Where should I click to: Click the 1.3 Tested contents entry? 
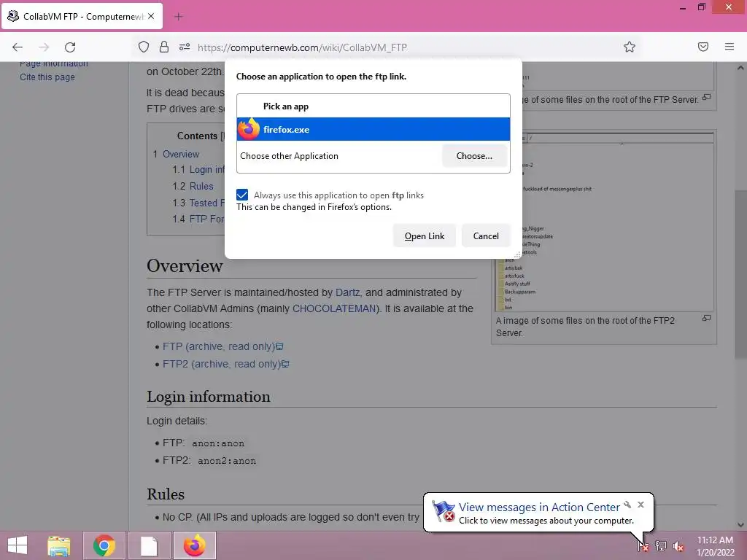point(198,203)
